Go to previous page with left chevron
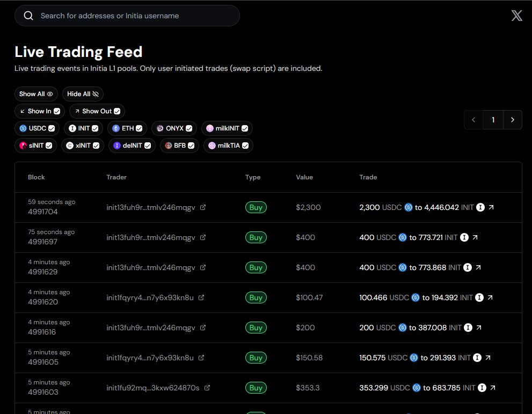 click(x=473, y=120)
